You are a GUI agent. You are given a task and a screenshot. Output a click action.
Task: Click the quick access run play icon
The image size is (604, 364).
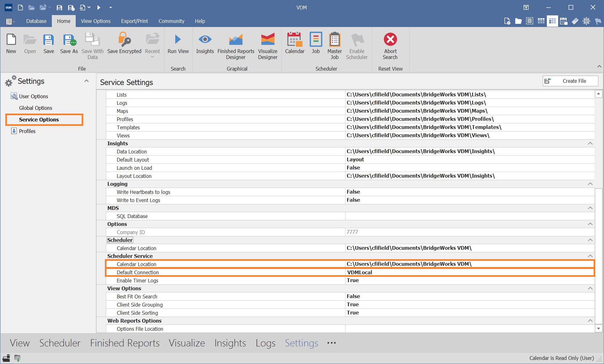(x=99, y=7)
